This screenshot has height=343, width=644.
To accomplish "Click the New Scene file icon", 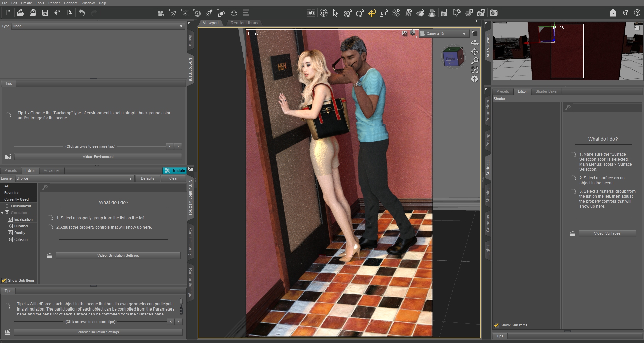I will point(8,13).
